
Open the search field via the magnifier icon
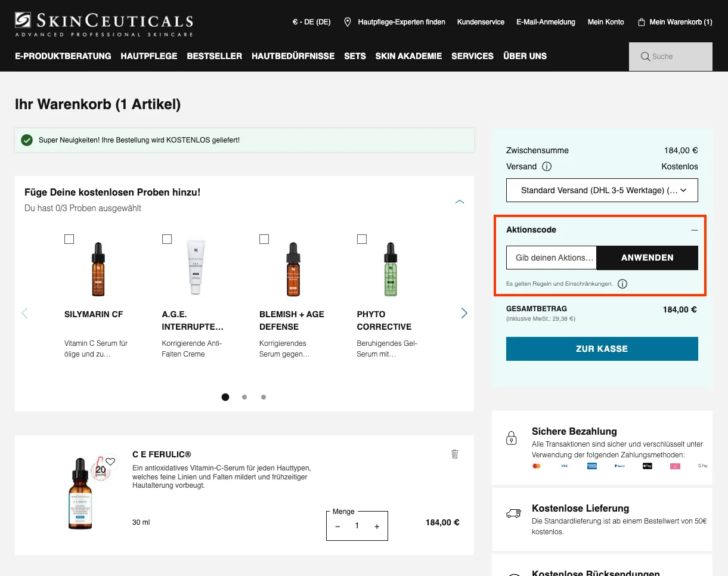tap(645, 56)
